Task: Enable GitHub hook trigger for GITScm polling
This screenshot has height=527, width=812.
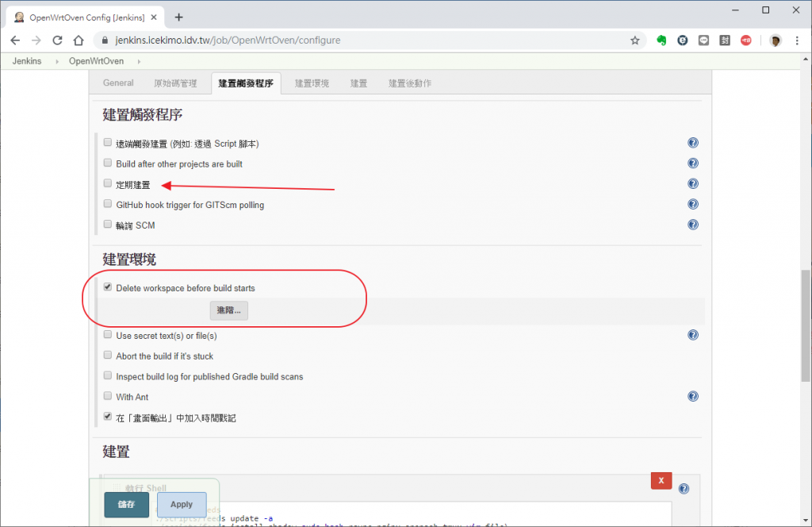Action: [x=108, y=204]
